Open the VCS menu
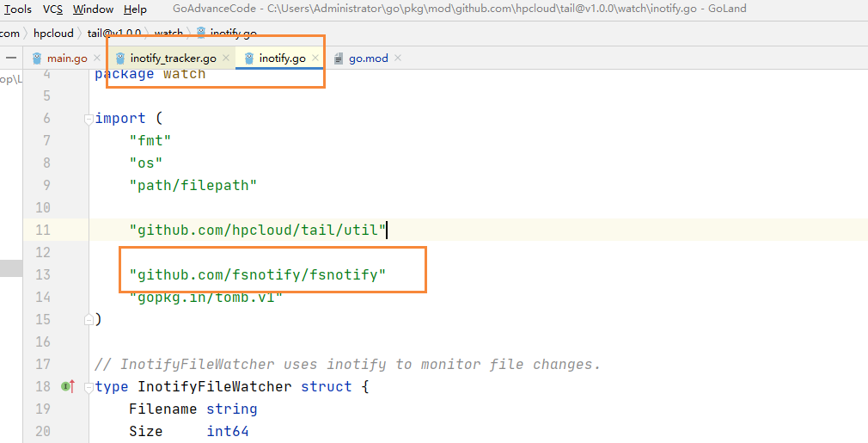 click(x=52, y=9)
